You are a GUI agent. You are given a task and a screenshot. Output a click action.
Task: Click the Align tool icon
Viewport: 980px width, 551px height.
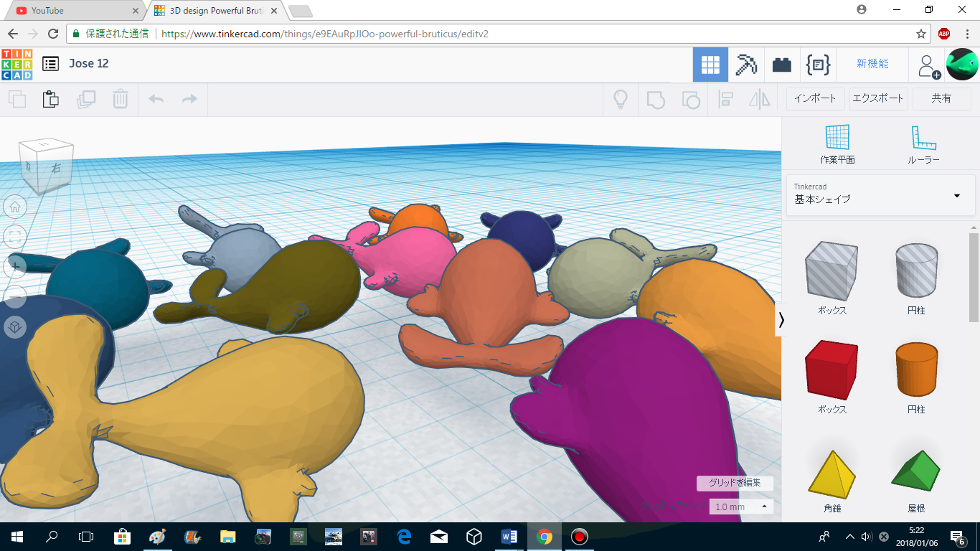(725, 99)
